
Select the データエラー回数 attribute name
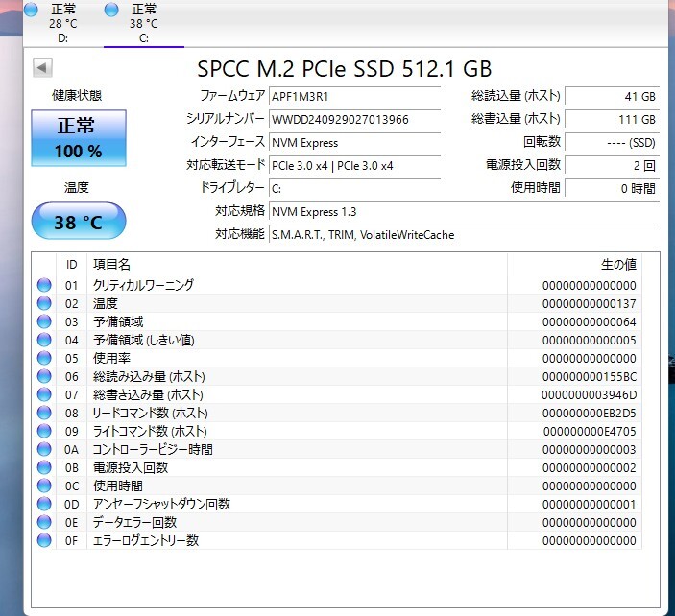coord(134,522)
